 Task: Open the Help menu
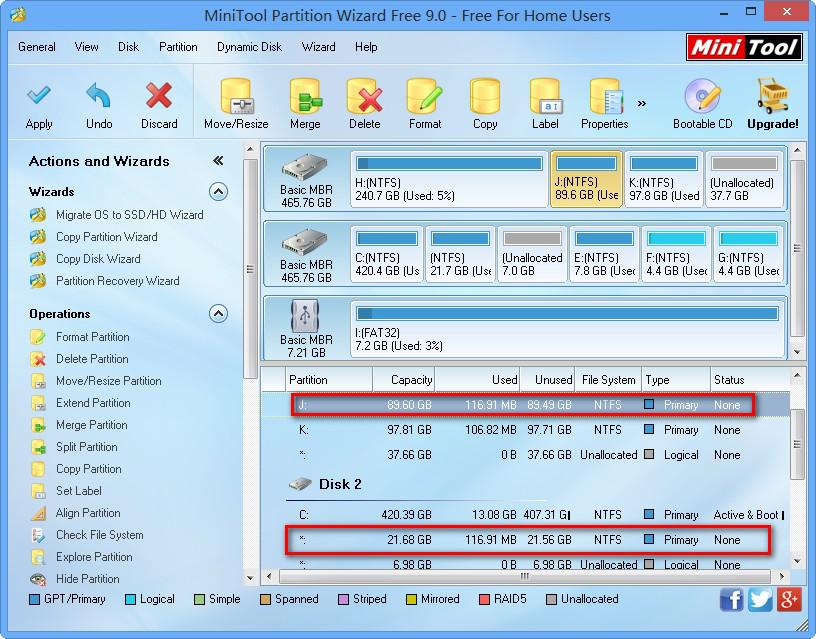[366, 47]
